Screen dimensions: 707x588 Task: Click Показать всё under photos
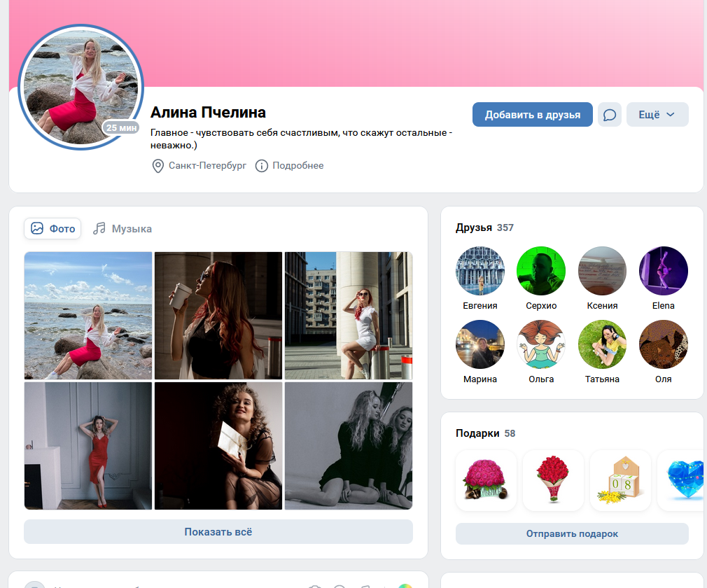pyautogui.click(x=218, y=531)
